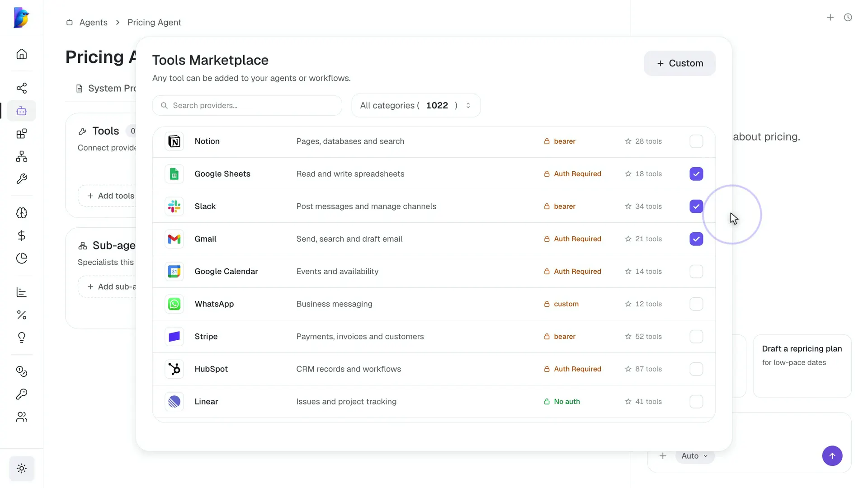
Task: Toggle the sun theme button
Action: click(x=22, y=469)
